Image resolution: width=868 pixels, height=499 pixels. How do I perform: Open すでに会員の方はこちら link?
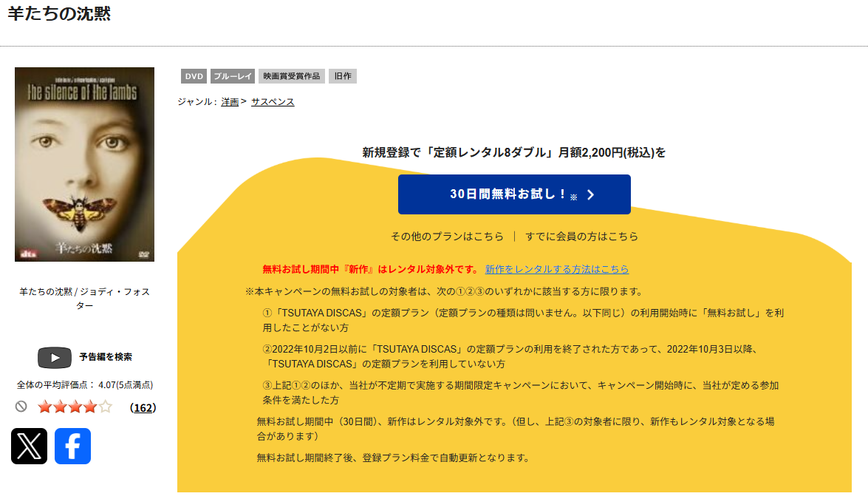pyautogui.click(x=582, y=237)
